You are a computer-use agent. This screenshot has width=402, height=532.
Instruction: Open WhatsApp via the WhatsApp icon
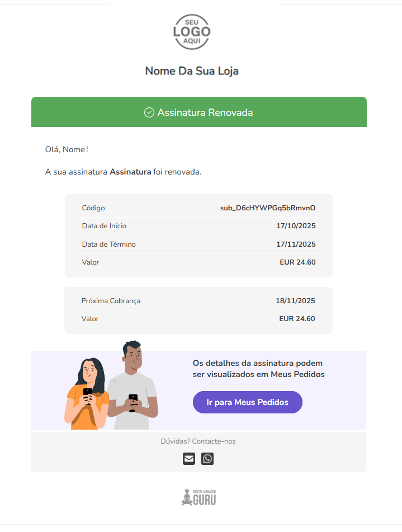point(207,459)
